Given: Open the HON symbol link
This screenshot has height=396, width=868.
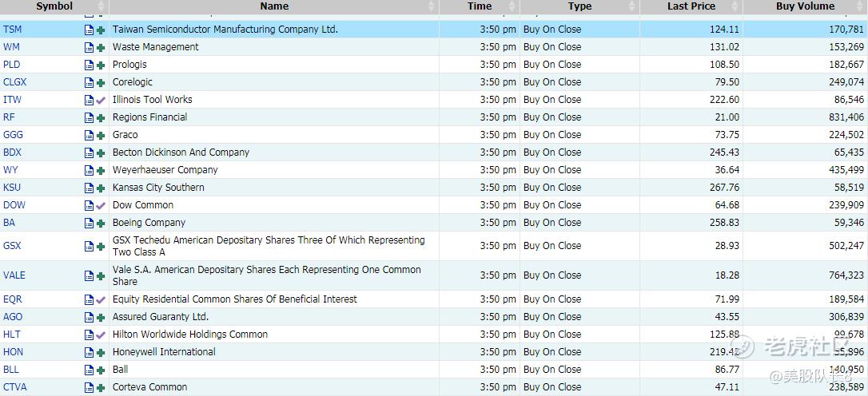Looking at the screenshot, I should coord(14,352).
